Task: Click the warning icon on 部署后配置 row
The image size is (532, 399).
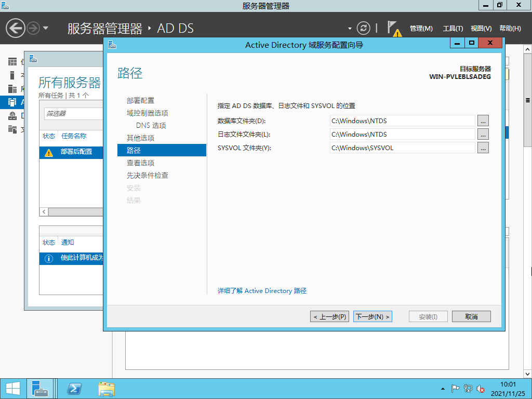Action: (x=49, y=153)
